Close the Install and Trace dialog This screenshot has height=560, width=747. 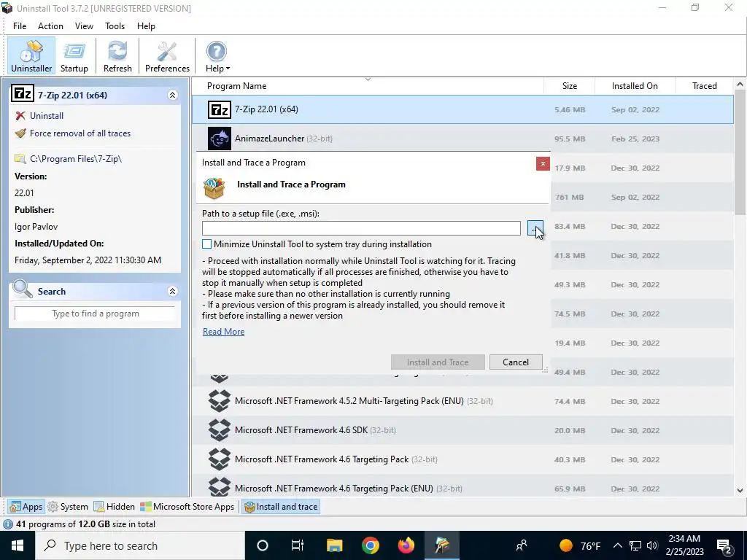pos(543,164)
